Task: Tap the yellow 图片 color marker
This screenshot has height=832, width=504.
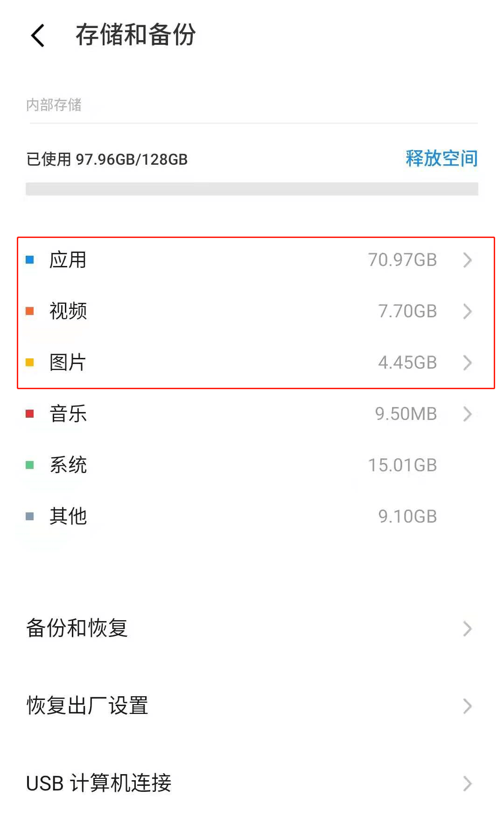Action: (x=30, y=363)
